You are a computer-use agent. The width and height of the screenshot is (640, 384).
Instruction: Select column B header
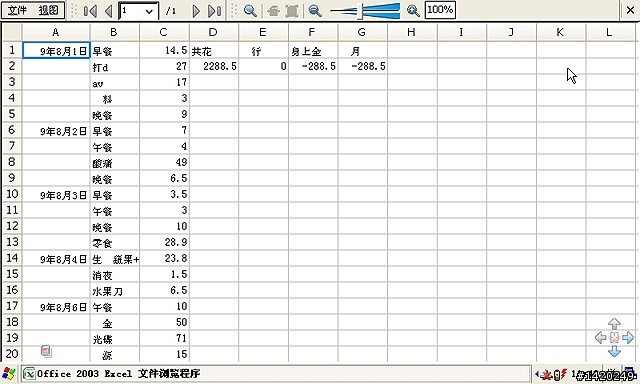pos(114,32)
